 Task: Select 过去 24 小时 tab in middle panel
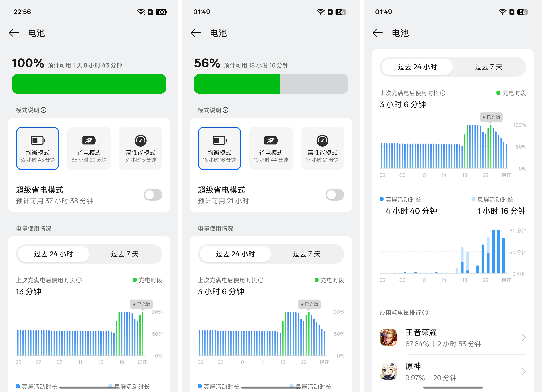tap(235, 254)
